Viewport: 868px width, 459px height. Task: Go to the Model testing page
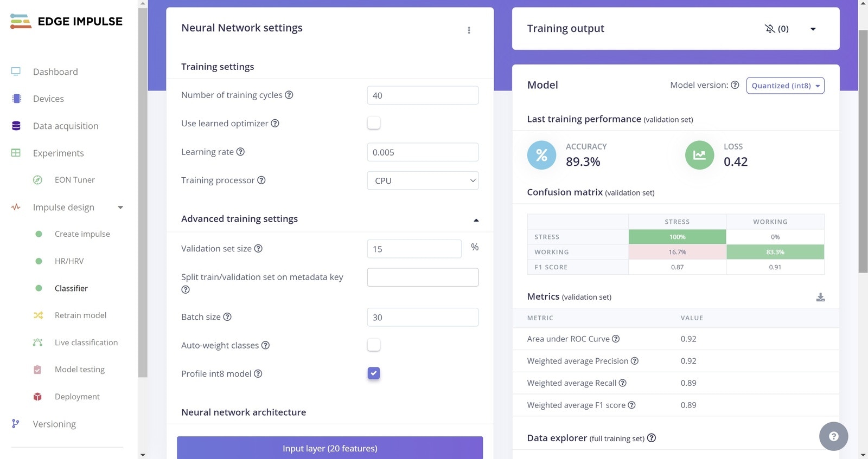[x=80, y=370]
